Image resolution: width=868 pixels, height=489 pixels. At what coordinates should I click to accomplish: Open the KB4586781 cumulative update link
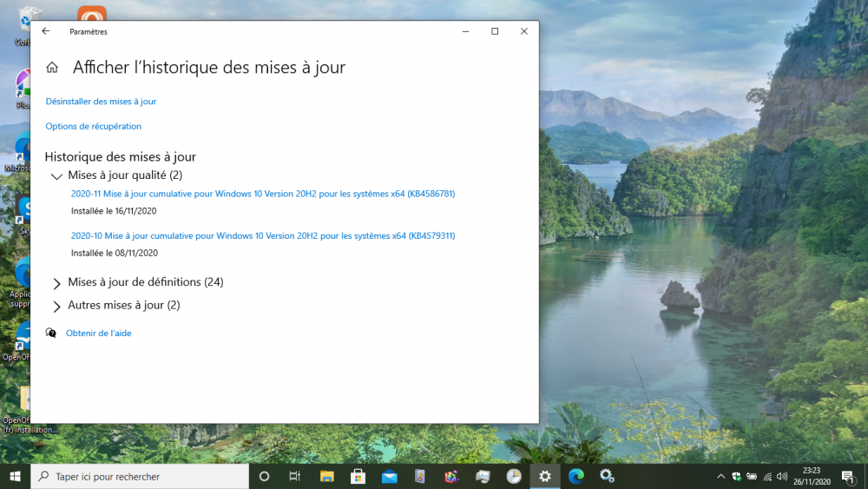click(x=263, y=194)
